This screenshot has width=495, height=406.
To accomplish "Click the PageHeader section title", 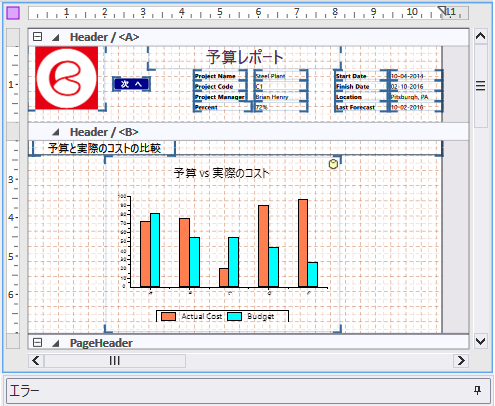I will tap(101, 343).
